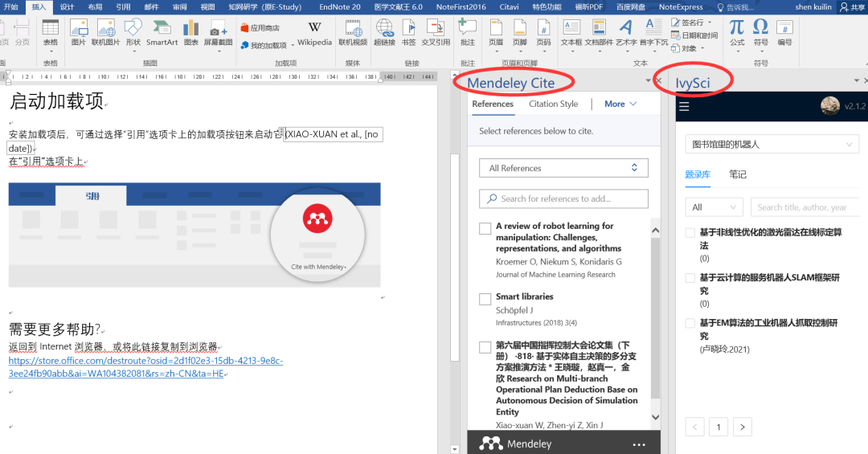This screenshot has width=868, height=454.
Task: Tick 基于EM算法的工业机器人抓取控制研究 checkbox
Action: (x=690, y=323)
